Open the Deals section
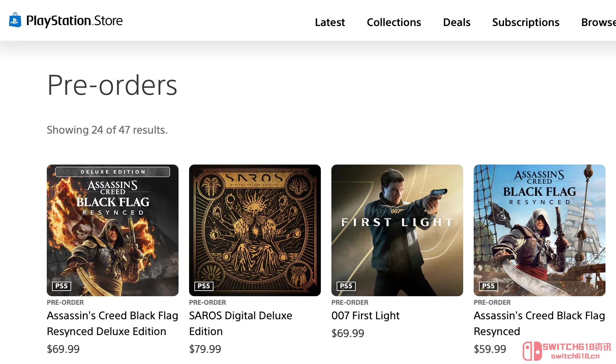Image resolution: width=616 pixels, height=364 pixels. (x=457, y=22)
